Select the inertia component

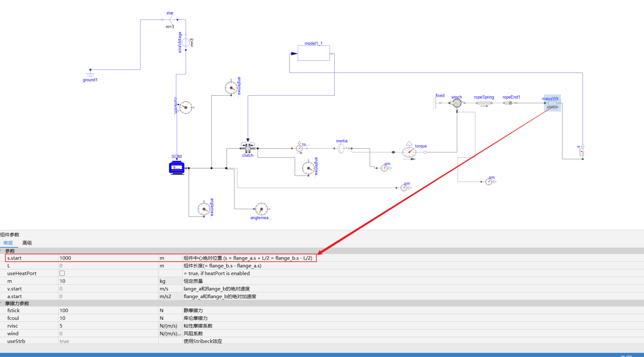click(x=341, y=148)
